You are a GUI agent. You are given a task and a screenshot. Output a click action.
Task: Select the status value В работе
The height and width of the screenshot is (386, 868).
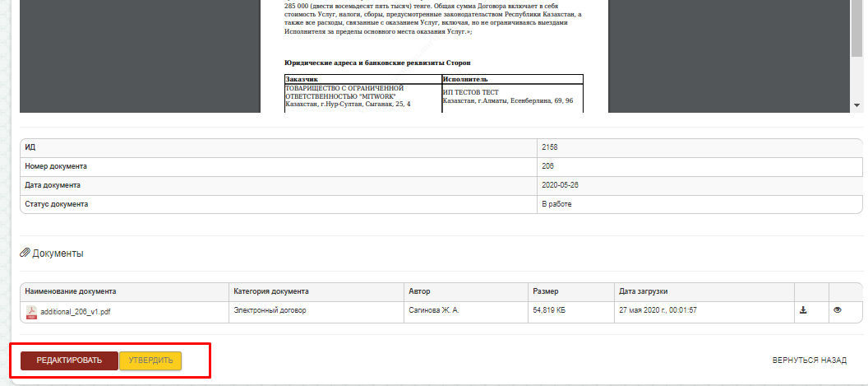click(556, 203)
